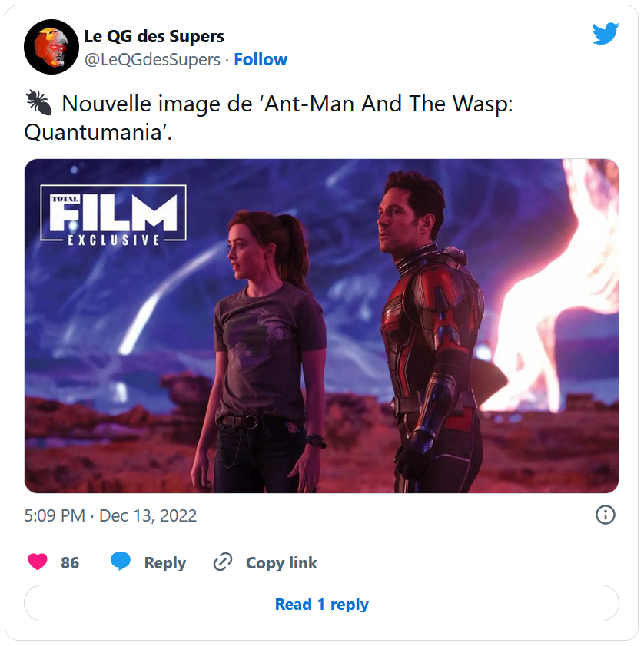
Task: Click the tweet text about Ant-Man And The Wasp
Action: click(x=268, y=118)
